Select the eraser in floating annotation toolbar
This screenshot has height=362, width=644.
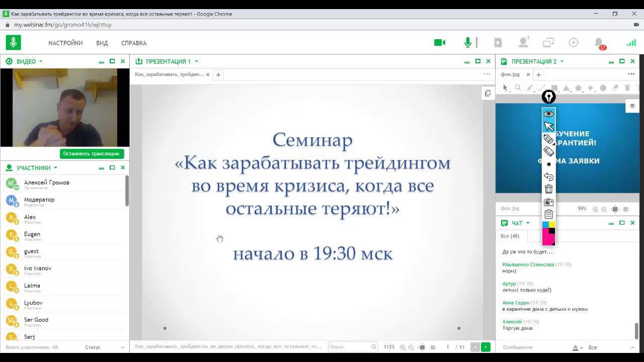coord(548,151)
